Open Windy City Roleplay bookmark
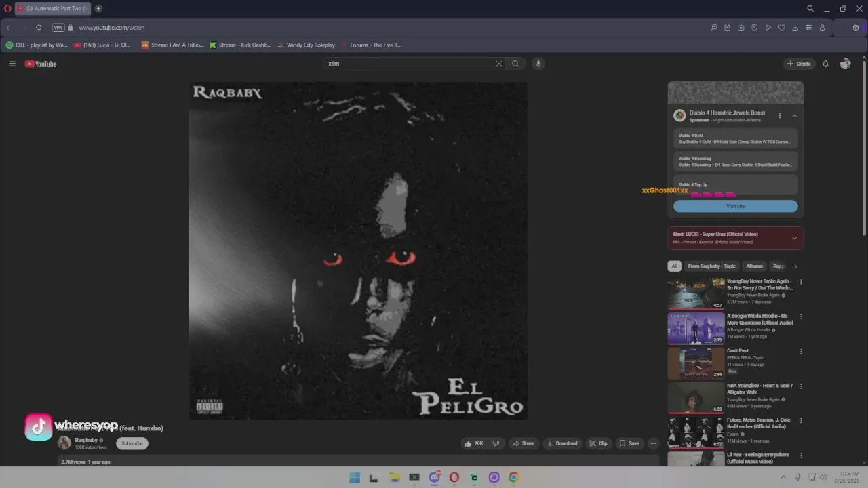868x488 pixels. pos(307,45)
